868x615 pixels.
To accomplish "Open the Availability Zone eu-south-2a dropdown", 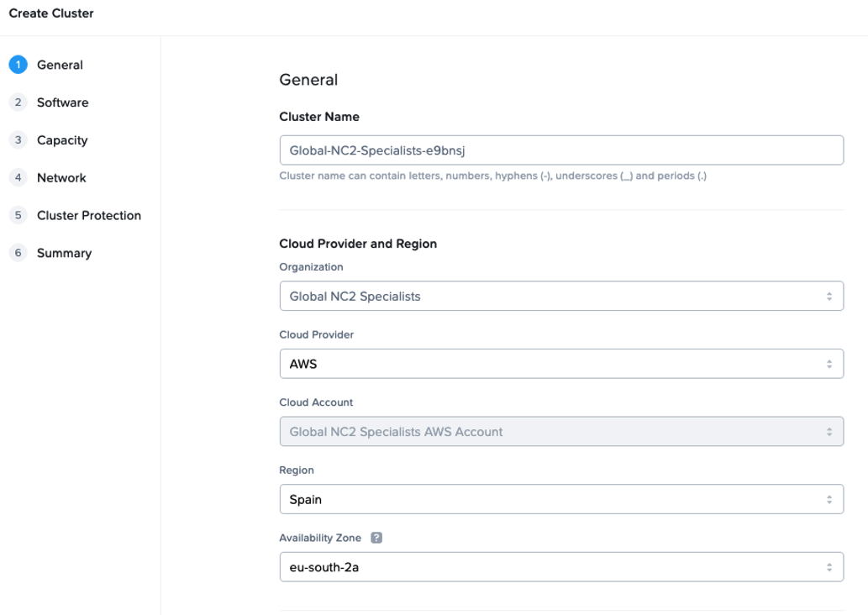I will [560, 566].
